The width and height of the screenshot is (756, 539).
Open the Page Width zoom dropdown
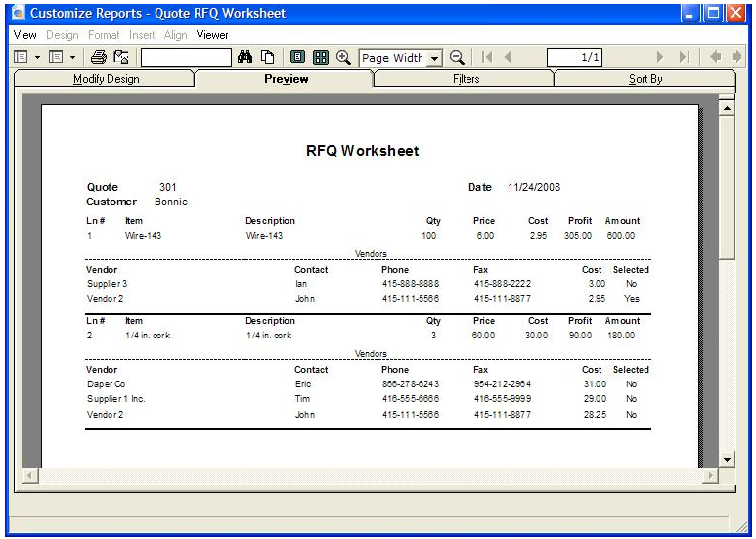(x=435, y=59)
